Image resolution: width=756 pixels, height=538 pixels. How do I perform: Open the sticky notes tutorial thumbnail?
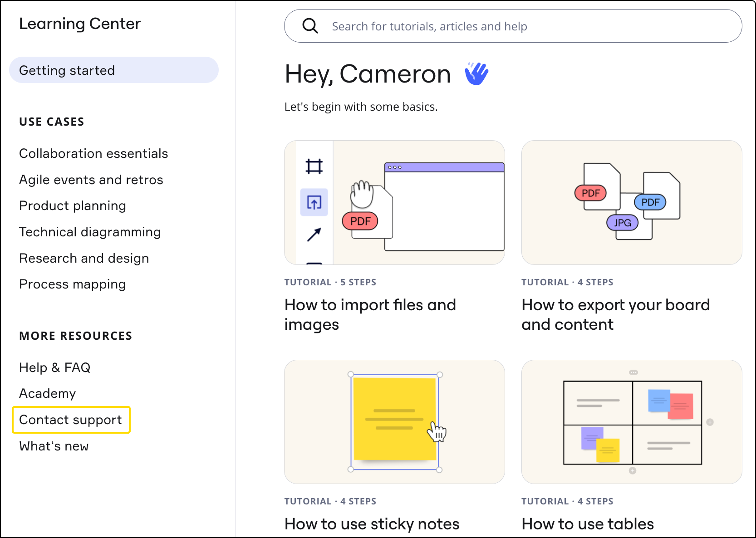394,422
